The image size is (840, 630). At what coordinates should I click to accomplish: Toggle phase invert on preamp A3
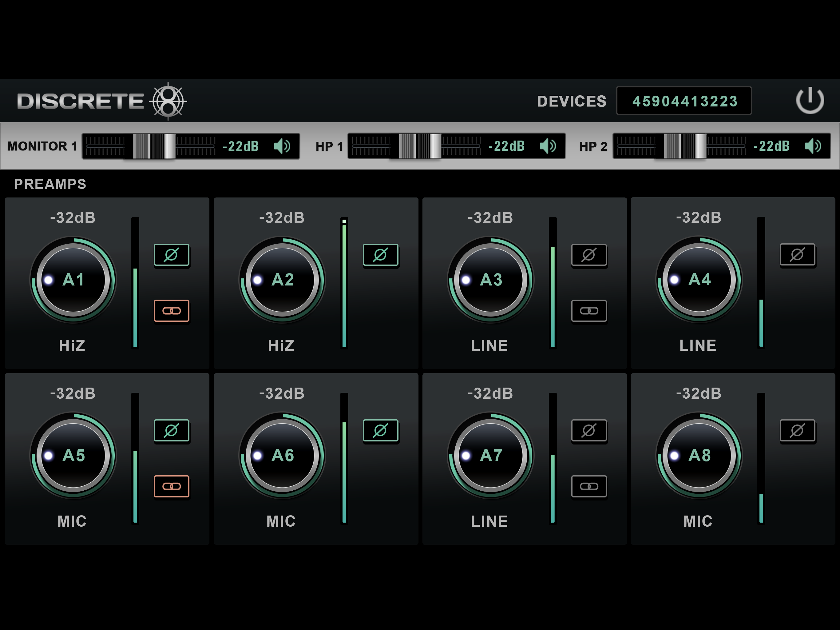coord(588,255)
